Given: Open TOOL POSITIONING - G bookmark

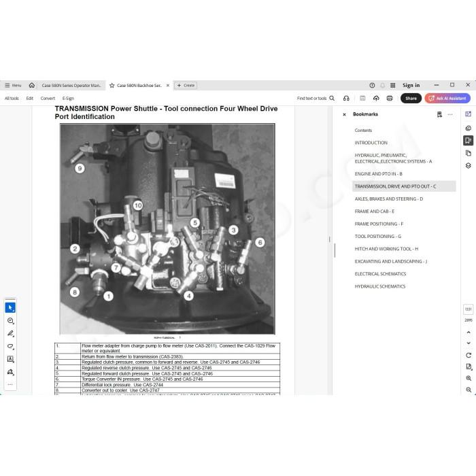Looking at the screenshot, I should click(x=377, y=236).
